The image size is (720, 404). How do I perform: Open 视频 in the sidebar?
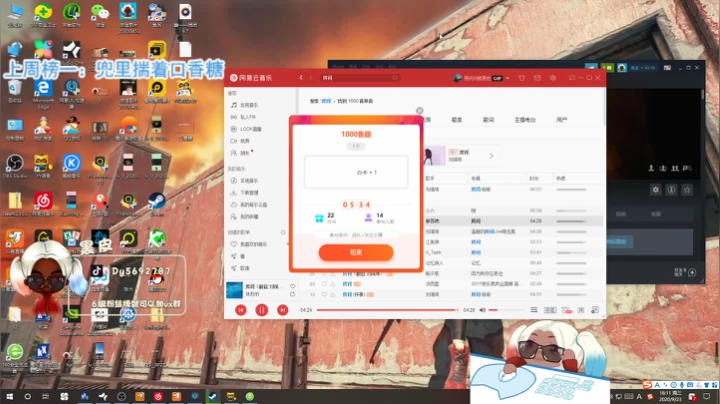tap(245, 141)
